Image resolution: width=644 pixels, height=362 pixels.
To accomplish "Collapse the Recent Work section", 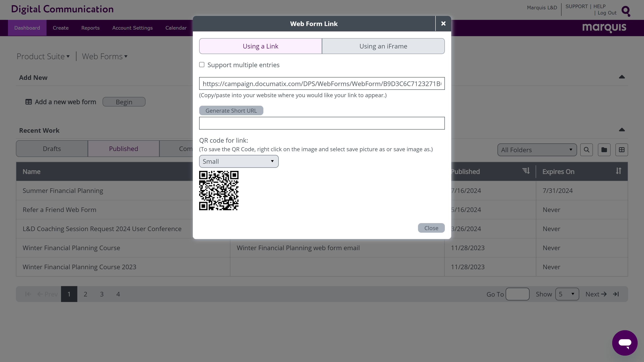I will [x=622, y=130].
